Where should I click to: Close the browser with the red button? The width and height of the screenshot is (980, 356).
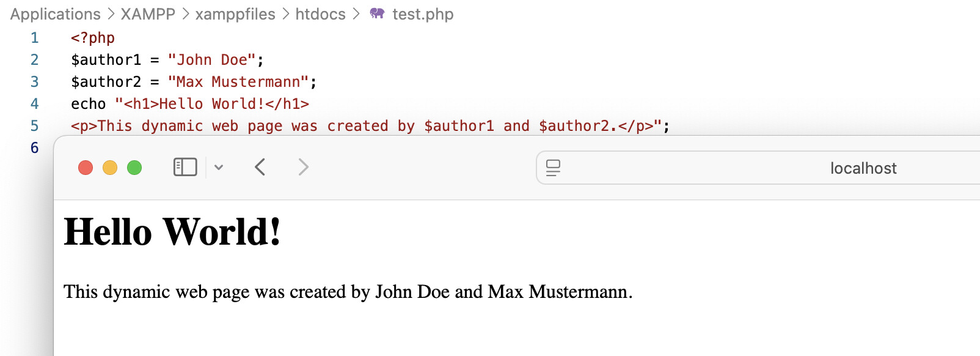[86, 168]
